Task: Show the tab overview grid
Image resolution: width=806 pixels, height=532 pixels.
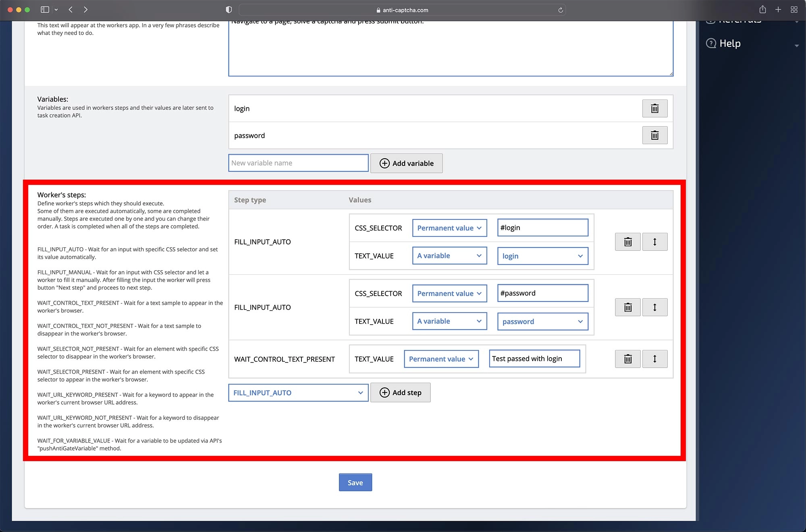Action: pos(794,10)
